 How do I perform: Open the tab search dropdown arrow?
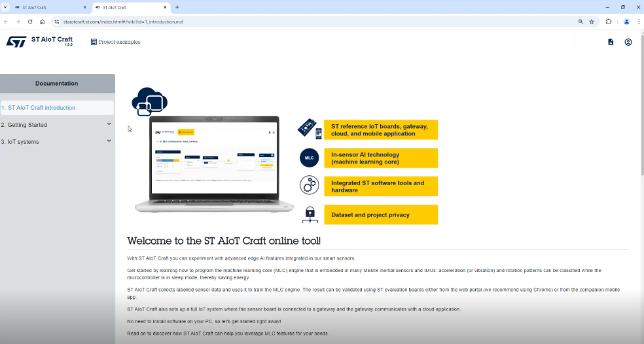(x=5, y=7)
